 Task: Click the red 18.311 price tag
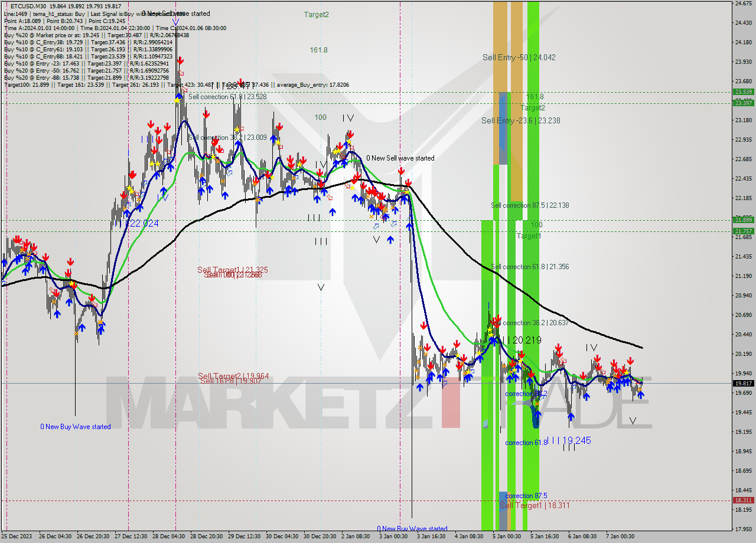[x=743, y=500]
